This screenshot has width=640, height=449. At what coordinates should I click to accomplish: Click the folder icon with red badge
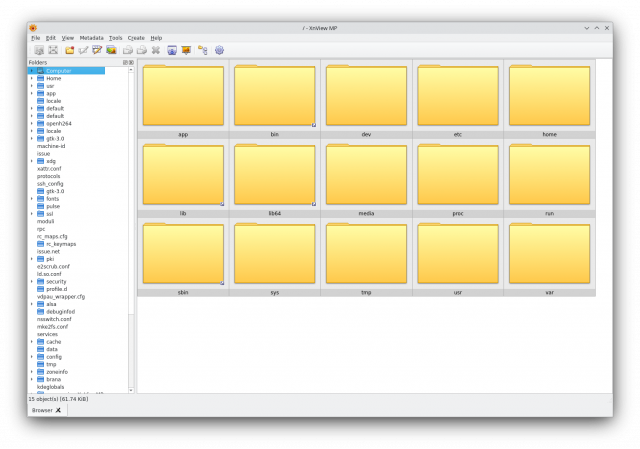click(x=70, y=50)
